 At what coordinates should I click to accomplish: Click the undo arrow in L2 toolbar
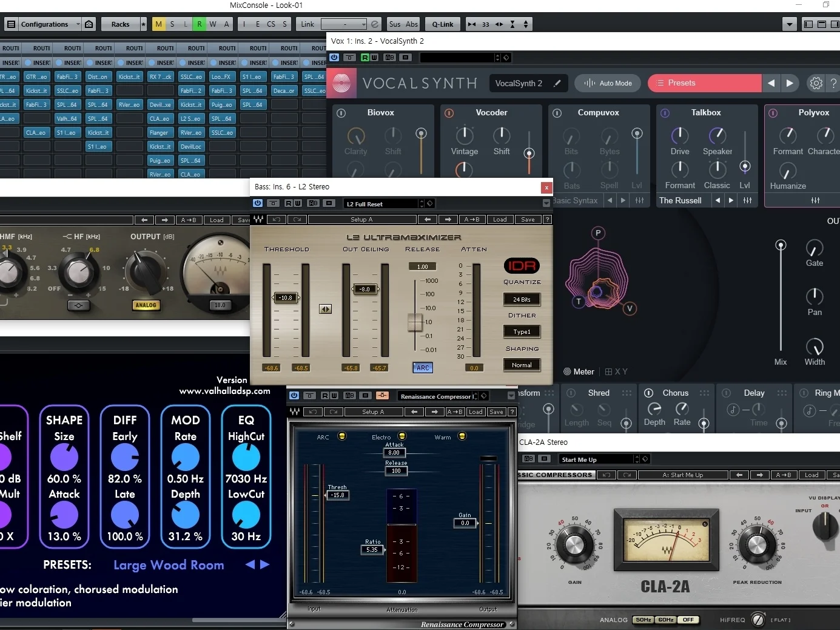click(277, 219)
